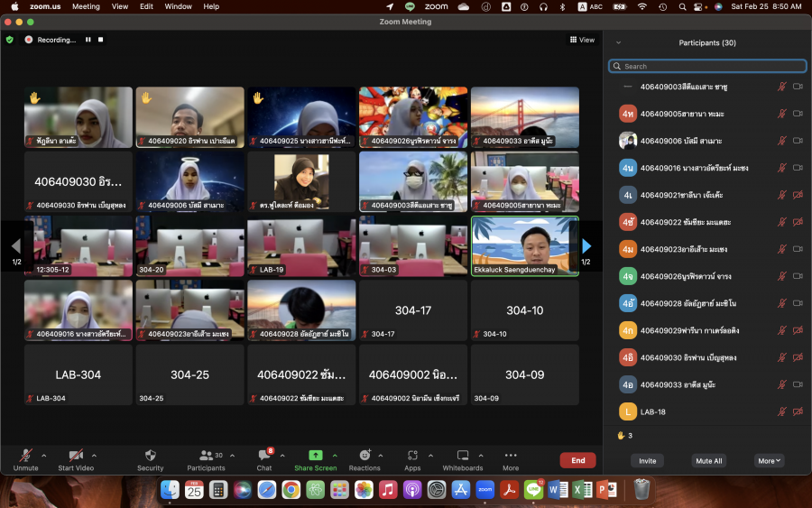
Task: Open the View layout menu
Action: [x=582, y=40]
